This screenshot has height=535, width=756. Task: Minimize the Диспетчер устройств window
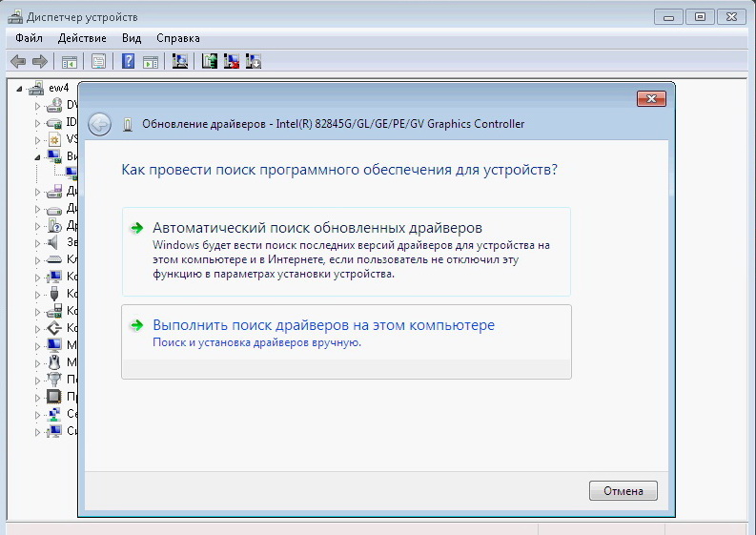coord(668,17)
